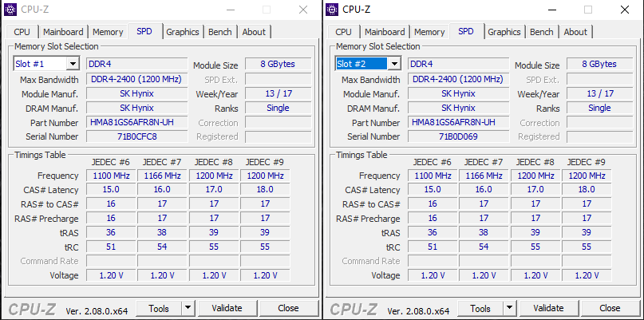644x320 pixels.
Task: Close left CPU-Z window with X
Action: point(303,10)
